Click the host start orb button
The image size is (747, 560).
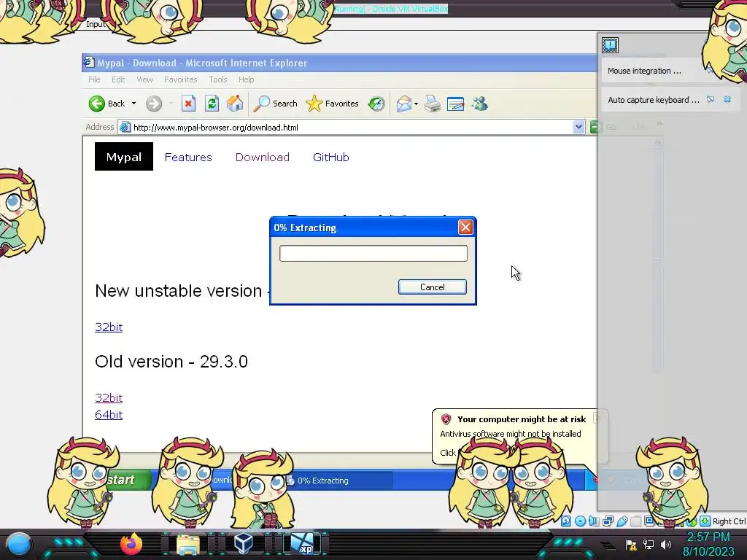click(18, 544)
